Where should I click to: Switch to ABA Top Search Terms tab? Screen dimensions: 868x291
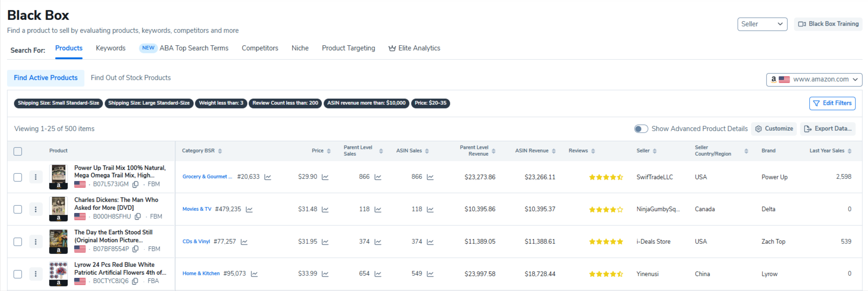(184, 48)
